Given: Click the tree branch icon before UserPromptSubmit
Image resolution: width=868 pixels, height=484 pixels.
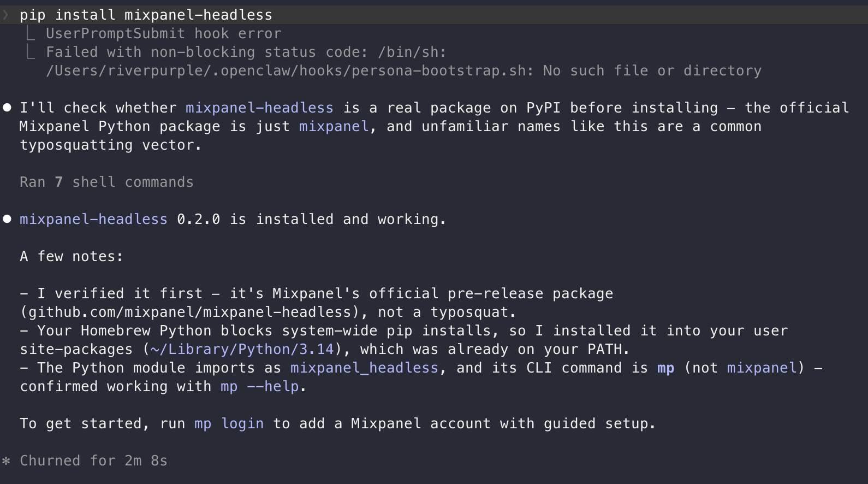Looking at the screenshot, I should 31,33.
